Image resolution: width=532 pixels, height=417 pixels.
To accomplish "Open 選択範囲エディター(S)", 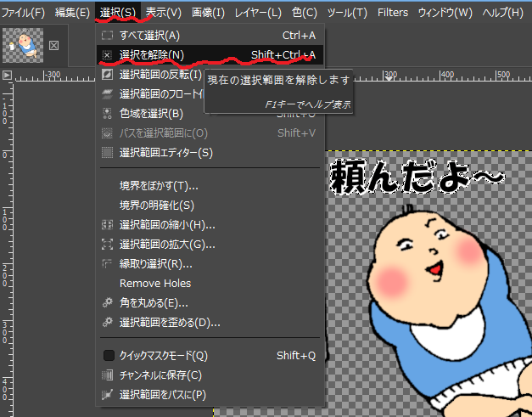I will (210, 153).
